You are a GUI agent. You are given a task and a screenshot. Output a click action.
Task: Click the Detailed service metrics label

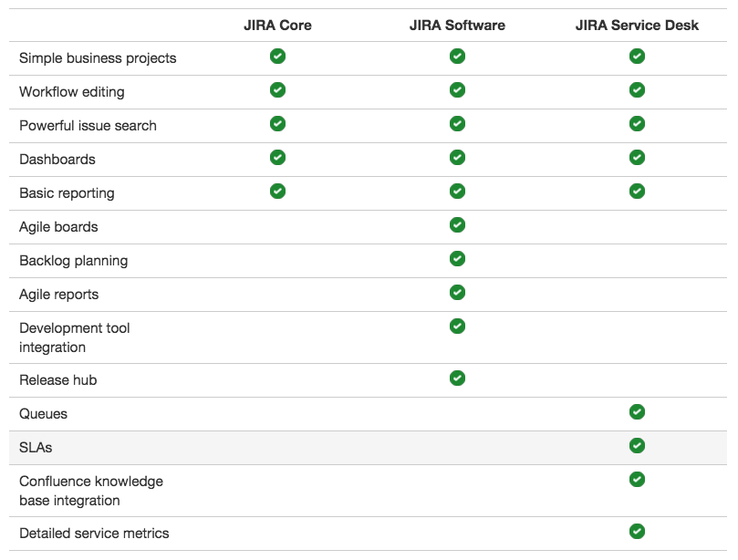(94, 534)
